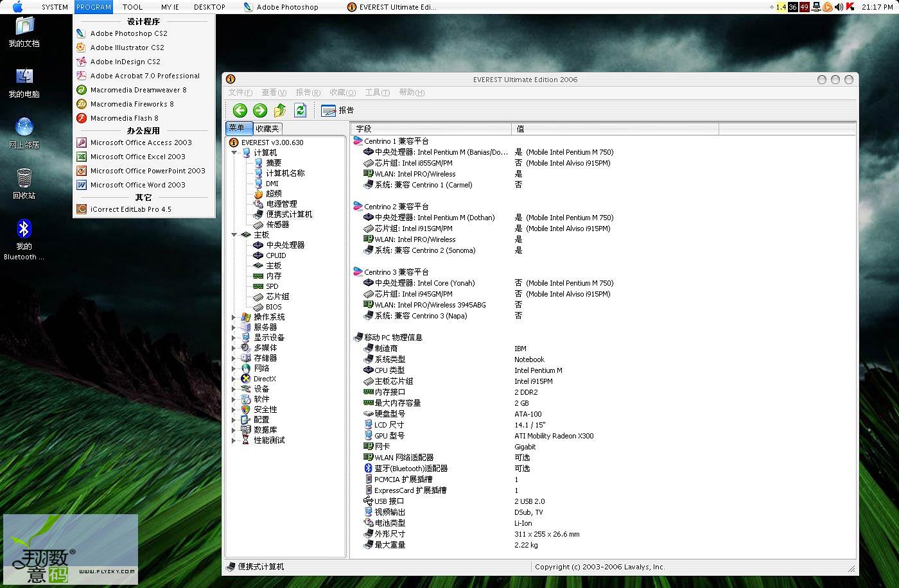Image resolution: width=899 pixels, height=588 pixels.
Task: Select 超频 in the tree
Action: pyautogui.click(x=274, y=194)
